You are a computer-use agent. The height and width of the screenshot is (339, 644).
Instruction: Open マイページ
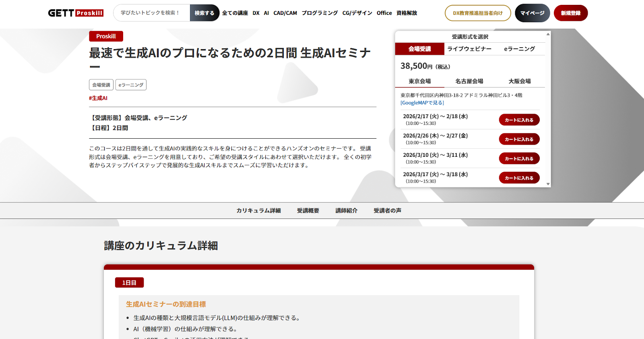532,13
